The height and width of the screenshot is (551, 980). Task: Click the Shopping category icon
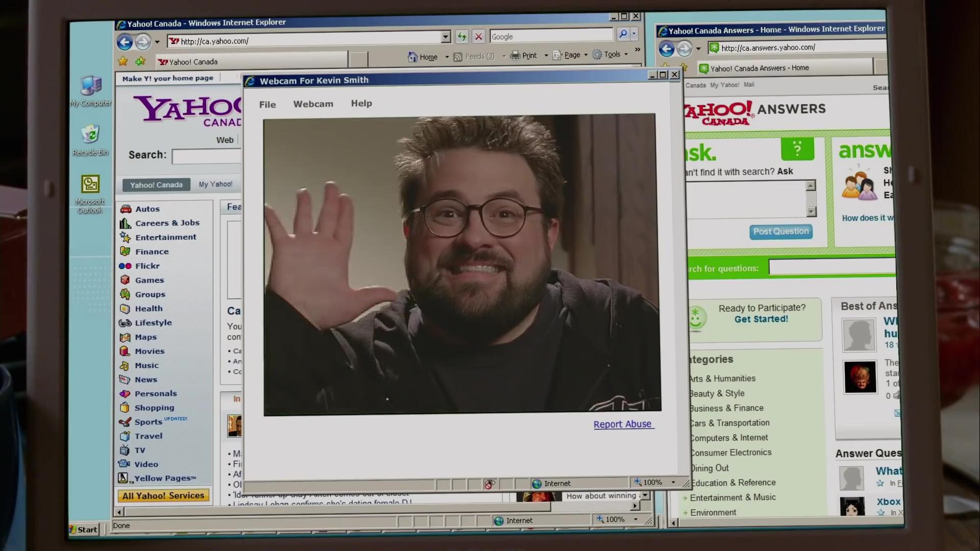click(125, 408)
